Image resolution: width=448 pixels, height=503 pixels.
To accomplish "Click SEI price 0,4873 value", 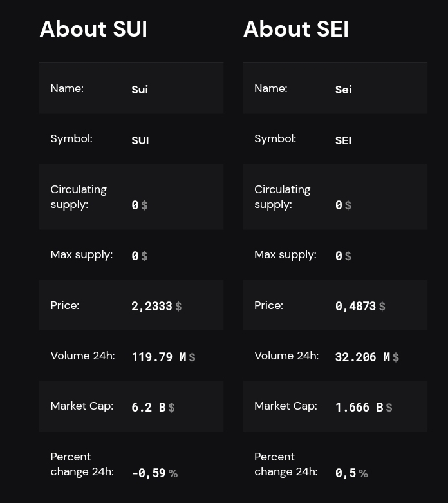I will point(355,306).
